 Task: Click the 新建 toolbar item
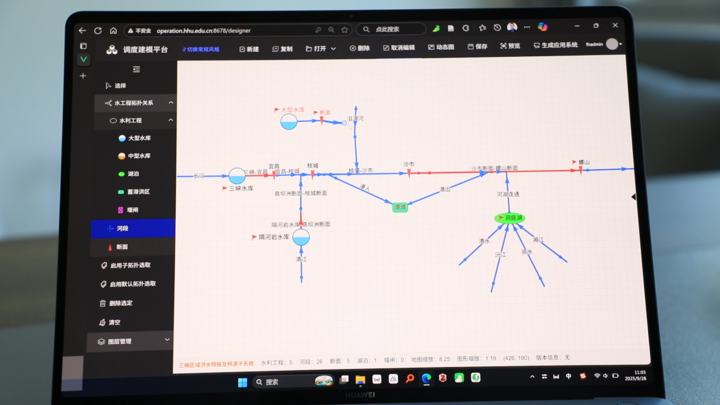tap(250, 48)
